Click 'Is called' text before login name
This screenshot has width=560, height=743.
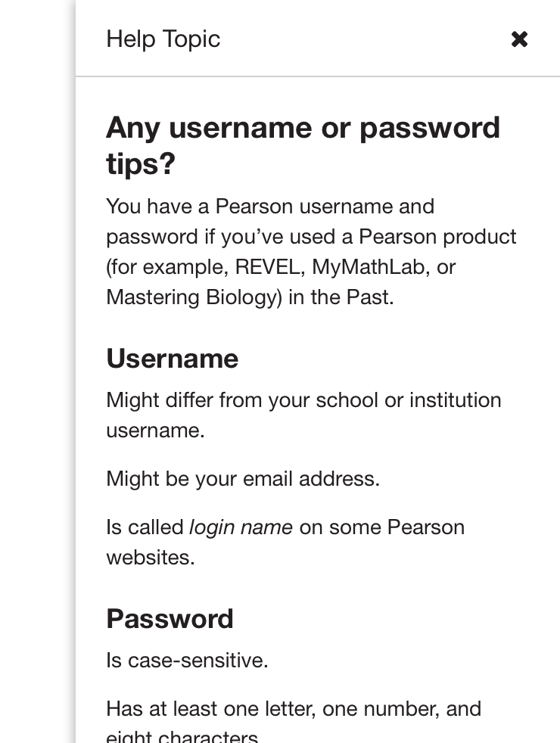pyautogui.click(x=145, y=527)
